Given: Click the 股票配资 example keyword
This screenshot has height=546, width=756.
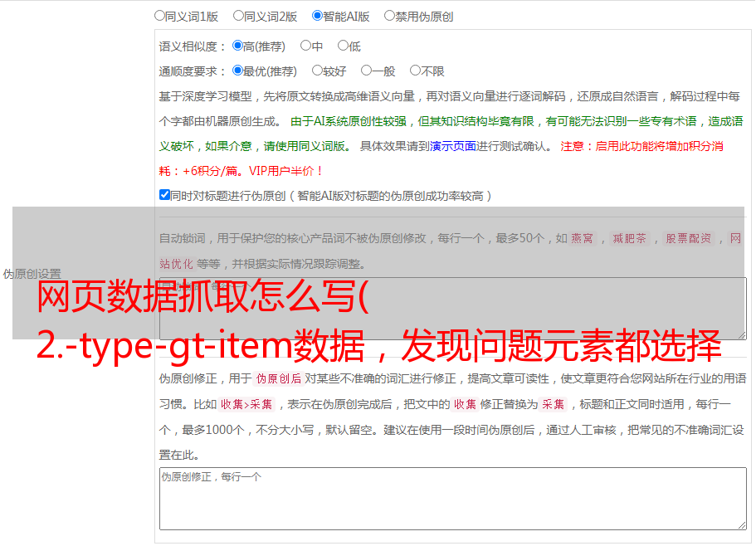Looking at the screenshot, I should pos(689,238).
